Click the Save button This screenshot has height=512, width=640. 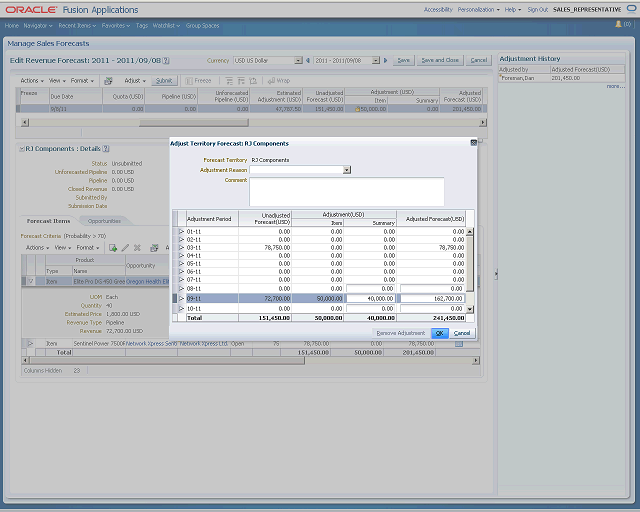[x=403, y=60]
